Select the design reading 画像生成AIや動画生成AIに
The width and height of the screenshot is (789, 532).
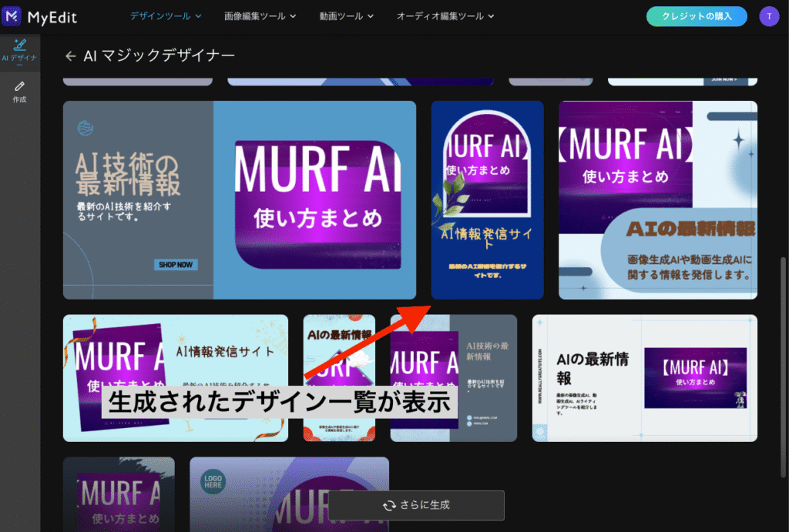coord(658,200)
